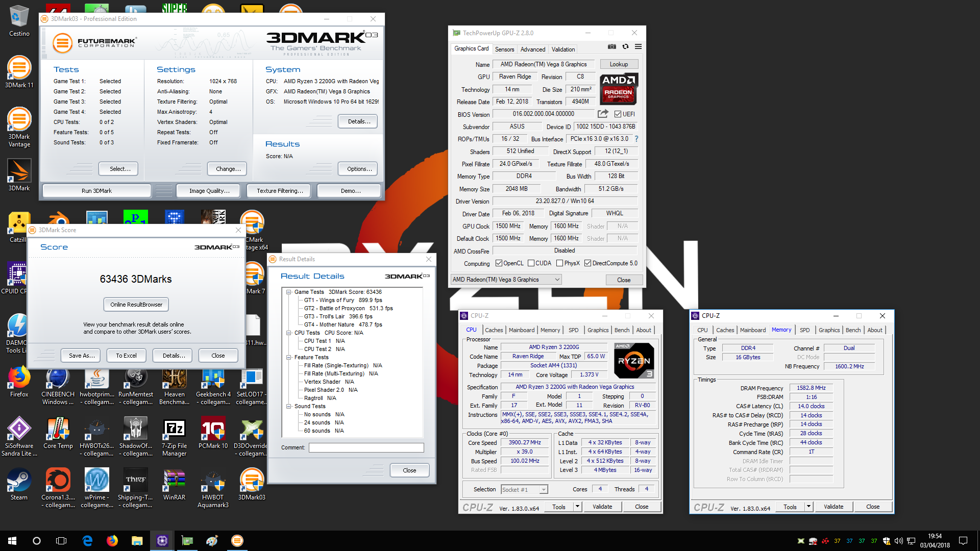Click the GPU-Z BIOS export share icon

(x=603, y=114)
